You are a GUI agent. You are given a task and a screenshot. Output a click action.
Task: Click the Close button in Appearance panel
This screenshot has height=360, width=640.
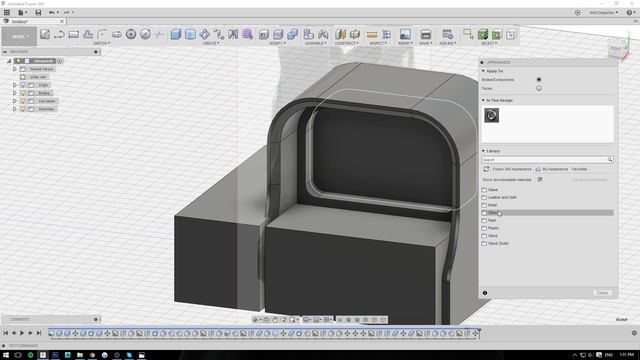pos(602,293)
